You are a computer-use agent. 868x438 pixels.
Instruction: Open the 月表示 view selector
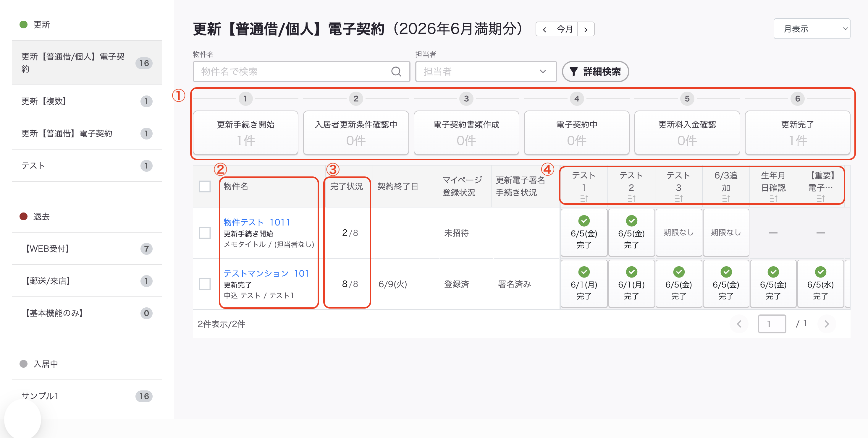[812, 29]
